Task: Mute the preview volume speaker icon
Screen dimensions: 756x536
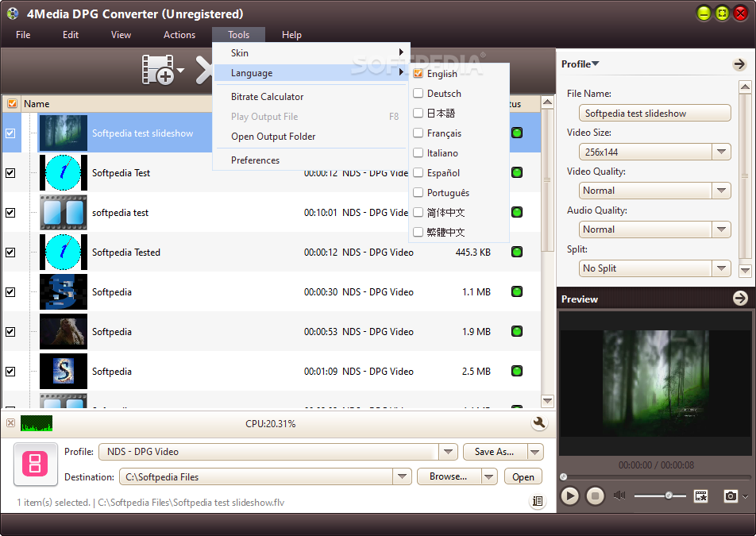Action: [619, 495]
